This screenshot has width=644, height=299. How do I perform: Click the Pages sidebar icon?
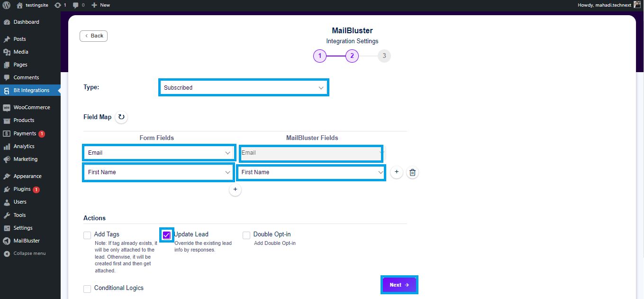[x=7, y=65]
